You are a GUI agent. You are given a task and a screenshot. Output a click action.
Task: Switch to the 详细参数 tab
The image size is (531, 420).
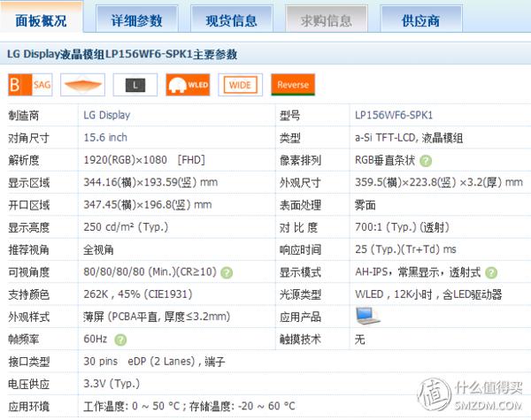click(x=137, y=19)
